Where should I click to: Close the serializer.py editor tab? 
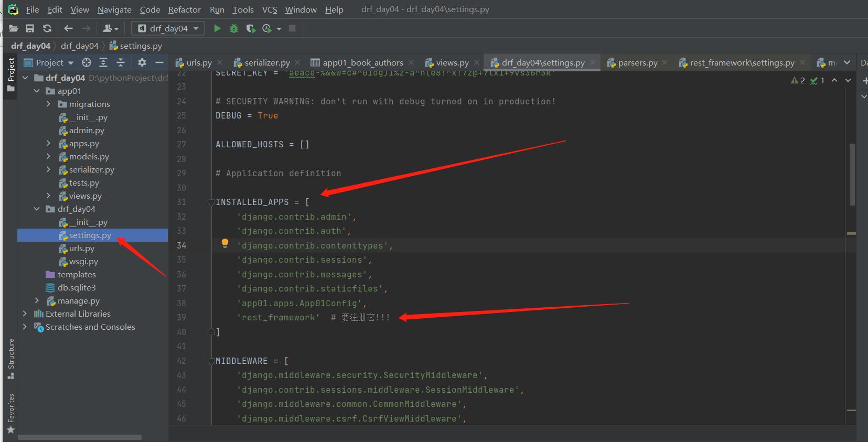click(x=297, y=62)
